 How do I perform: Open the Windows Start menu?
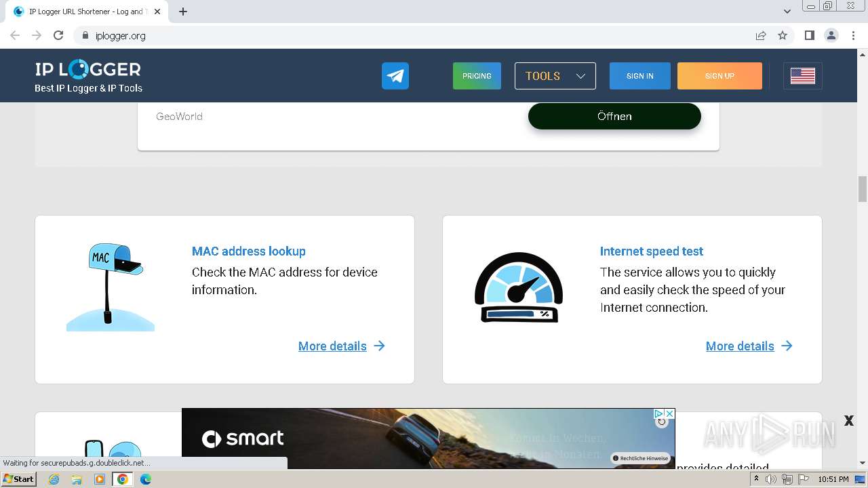coord(18,479)
